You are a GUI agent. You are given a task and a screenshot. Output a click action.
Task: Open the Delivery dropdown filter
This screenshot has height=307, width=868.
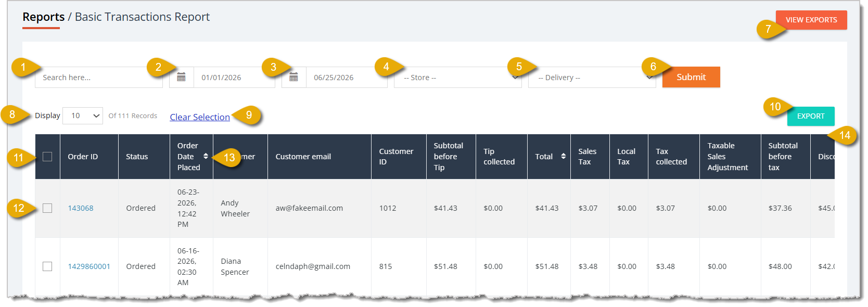point(592,78)
